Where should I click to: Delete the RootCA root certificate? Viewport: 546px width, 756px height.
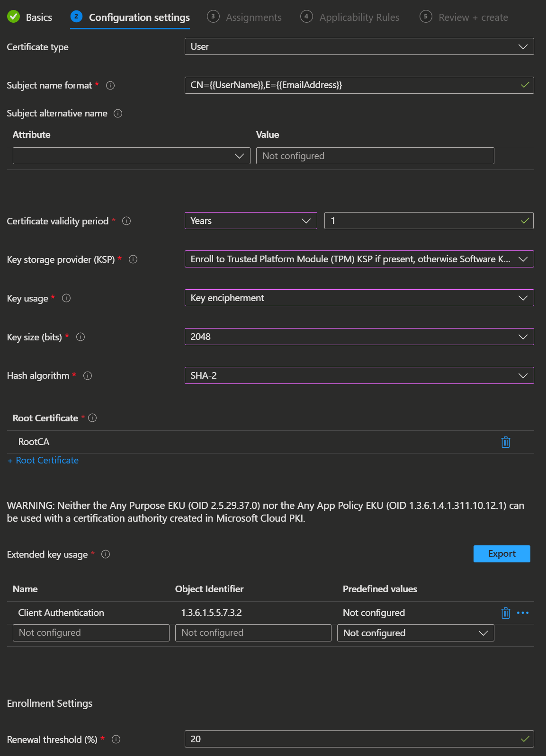[x=506, y=442]
